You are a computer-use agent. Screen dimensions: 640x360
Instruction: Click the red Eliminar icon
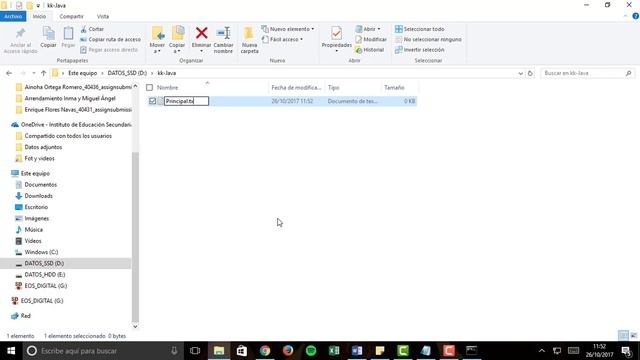tap(201, 33)
